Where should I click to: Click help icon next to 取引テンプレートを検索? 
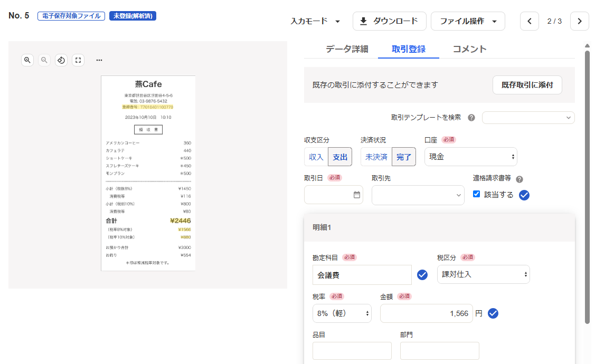471,118
